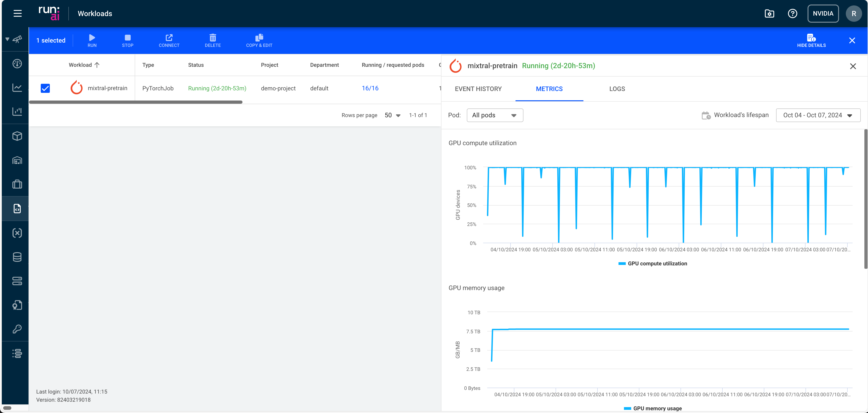Toggle the GPU compute utilization legend entry
This screenshot has height=413, width=868.
coord(653,264)
